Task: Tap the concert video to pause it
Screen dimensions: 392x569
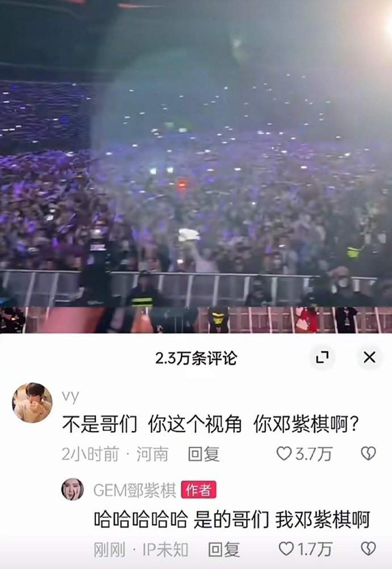Action: [196, 166]
